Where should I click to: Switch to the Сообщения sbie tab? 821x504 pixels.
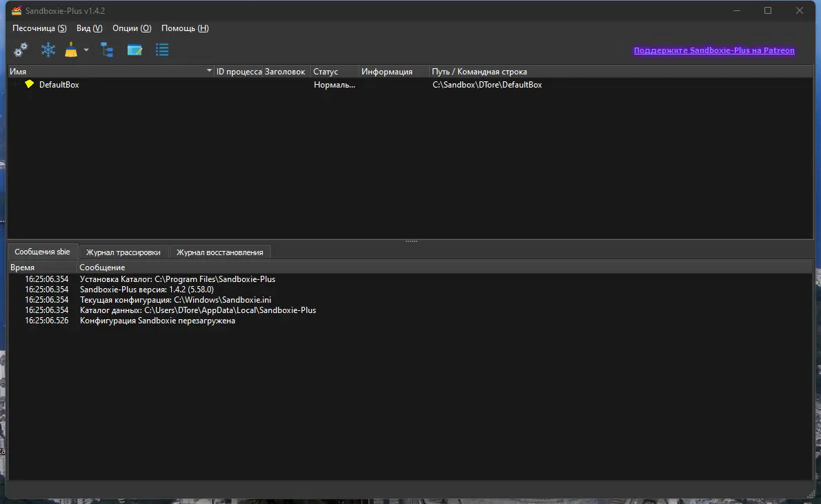[42, 252]
